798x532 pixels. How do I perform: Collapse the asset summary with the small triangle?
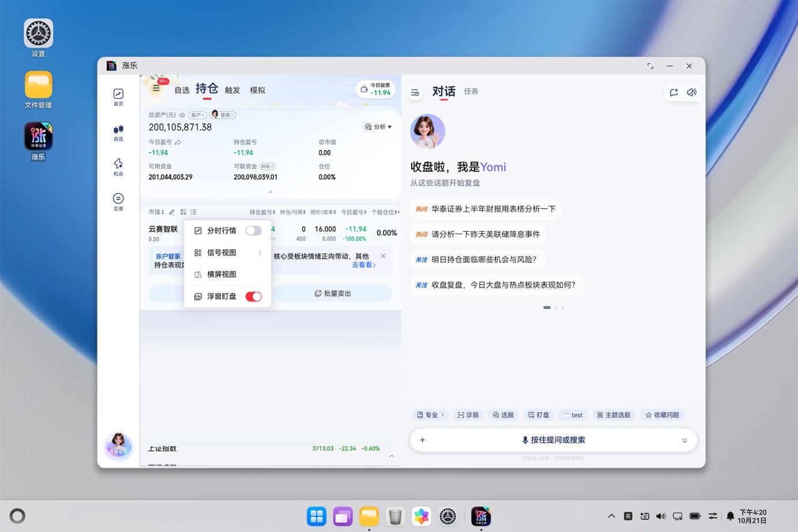pos(270,192)
